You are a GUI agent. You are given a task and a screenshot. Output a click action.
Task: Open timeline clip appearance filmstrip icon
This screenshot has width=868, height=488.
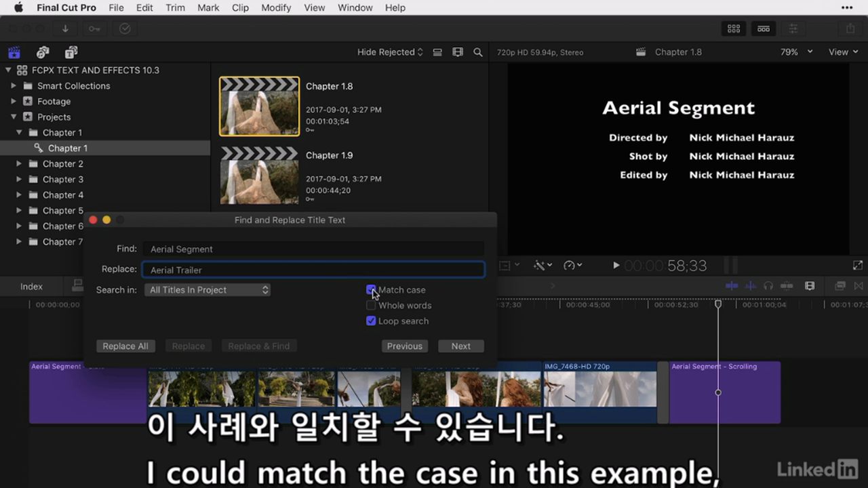(x=809, y=286)
